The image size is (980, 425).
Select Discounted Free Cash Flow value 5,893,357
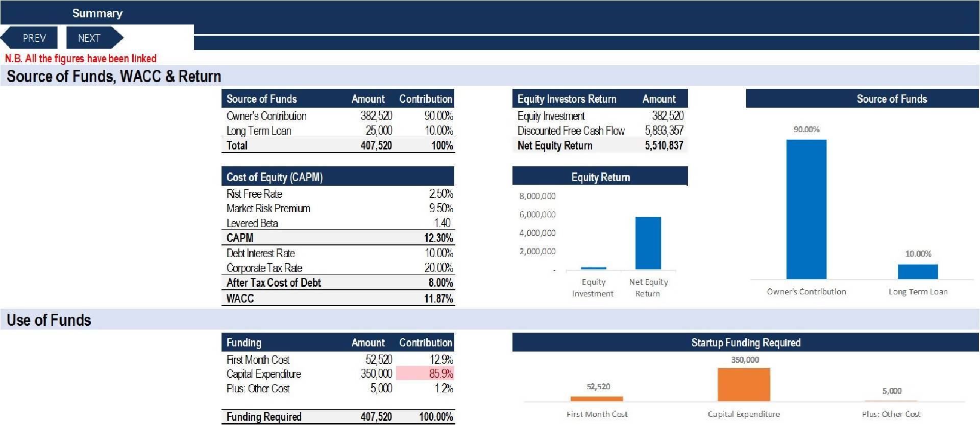pos(664,131)
